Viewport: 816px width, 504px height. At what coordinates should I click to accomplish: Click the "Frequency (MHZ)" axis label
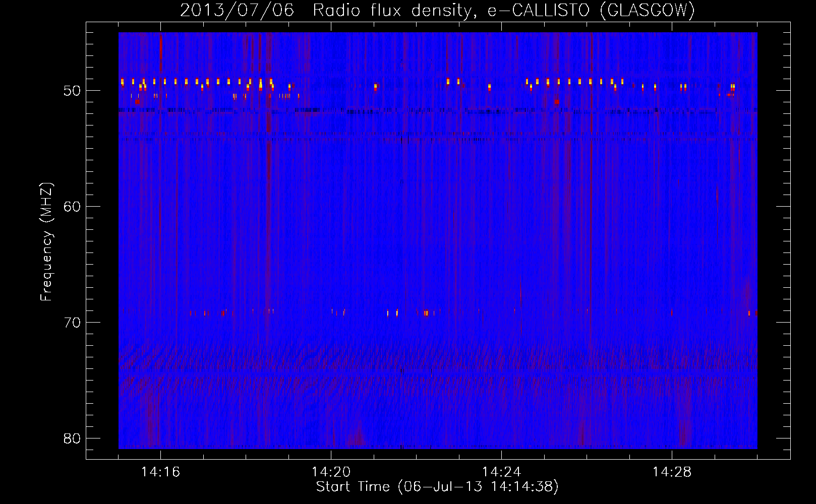(46, 242)
